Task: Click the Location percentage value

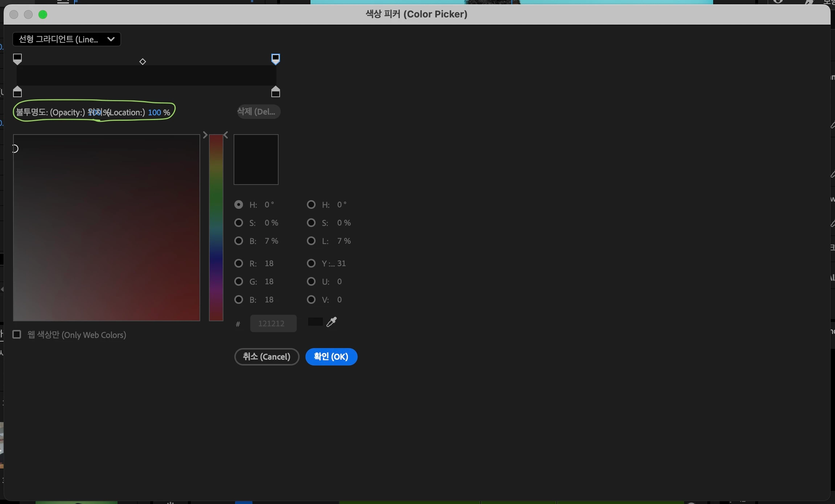Action: click(x=155, y=112)
